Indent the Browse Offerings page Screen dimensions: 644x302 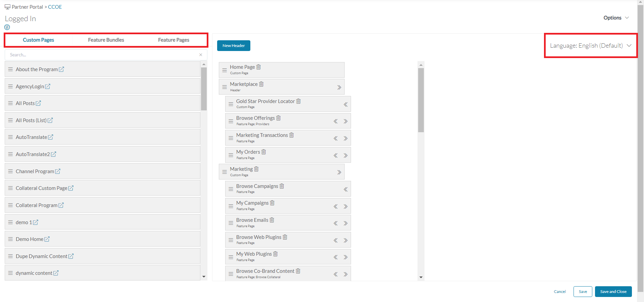pos(346,121)
